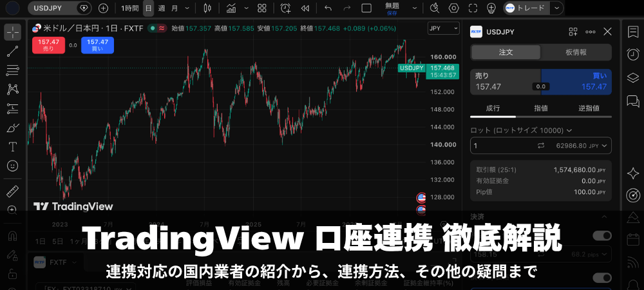This screenshot has width=644, height=290.
Task: Open the indicators menu icon
Action: click(231, 8)
